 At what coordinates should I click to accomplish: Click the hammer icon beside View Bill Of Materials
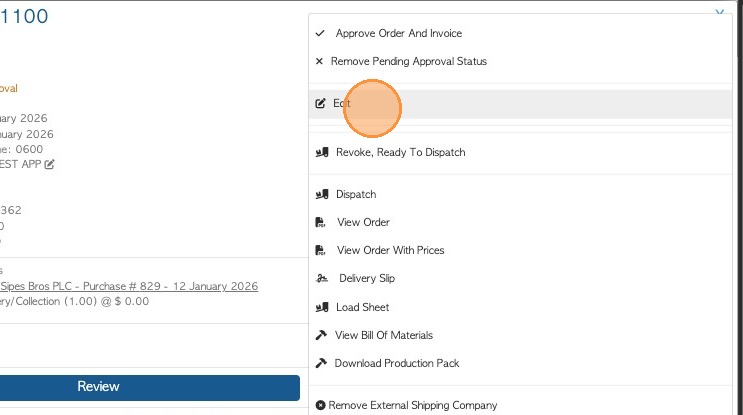[x=321, y=335]
